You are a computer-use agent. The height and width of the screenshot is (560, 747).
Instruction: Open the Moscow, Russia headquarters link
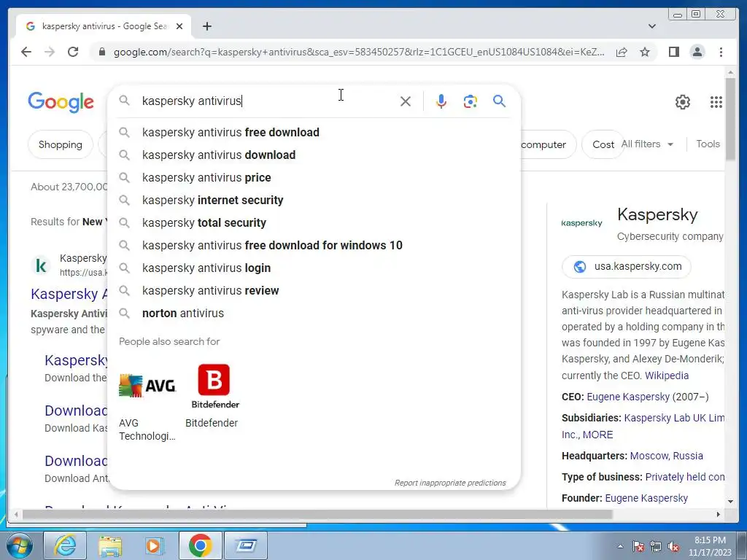[x=666, y=456]
